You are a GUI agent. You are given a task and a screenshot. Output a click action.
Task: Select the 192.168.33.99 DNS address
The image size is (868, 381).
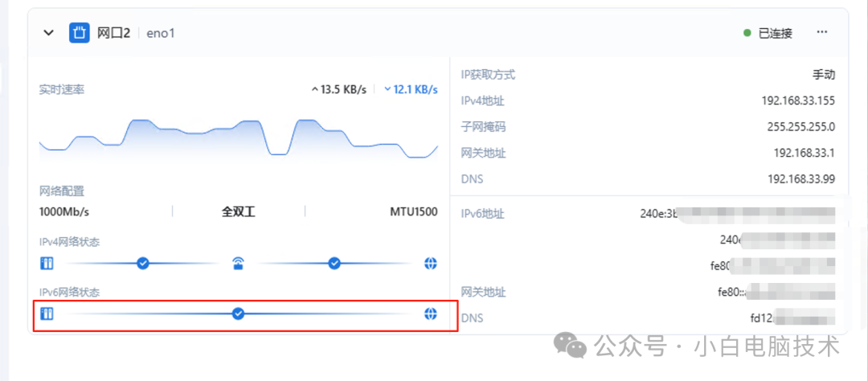pyautogui.click(x=801, y=179)
